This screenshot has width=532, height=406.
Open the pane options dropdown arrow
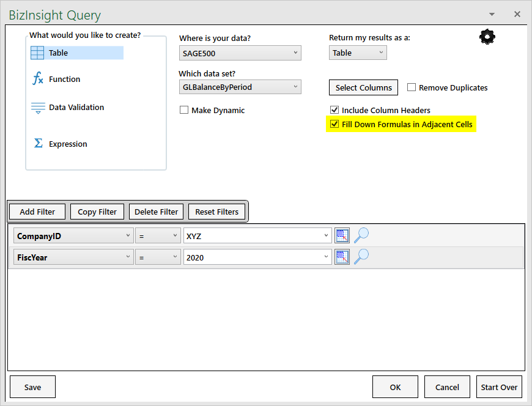pyautogui.click(x=492, y=14)
